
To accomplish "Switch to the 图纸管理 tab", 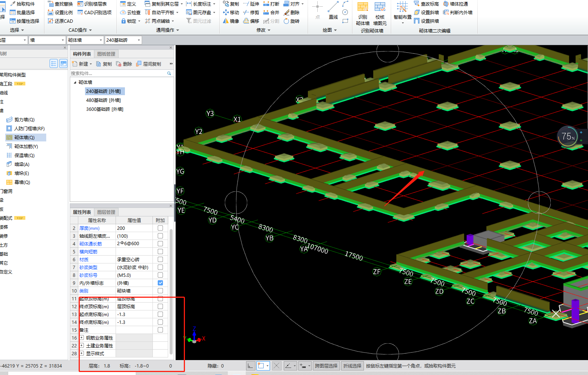I will (106, 54).
